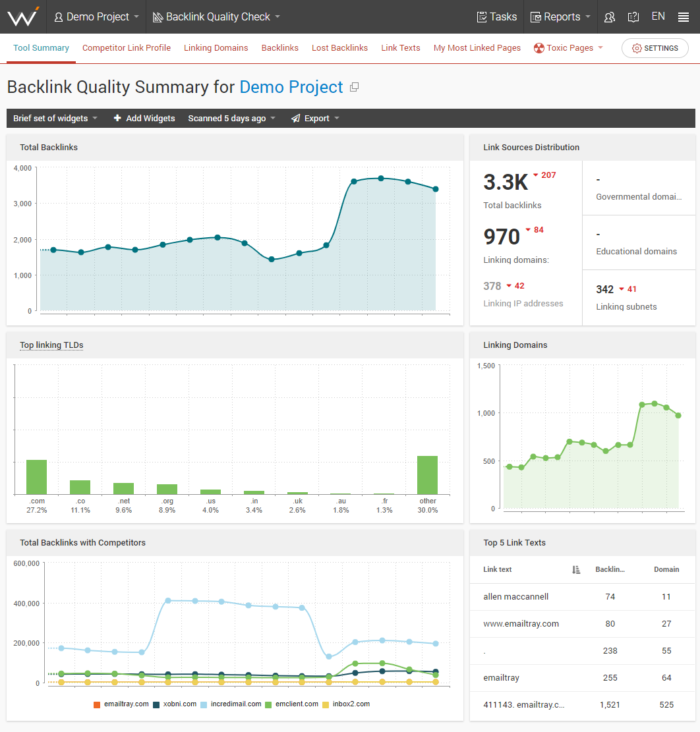This screenshot has height=732, width=700.
Task: Click the 1,521 backlinks cell
Action: [x=610, y=705]
